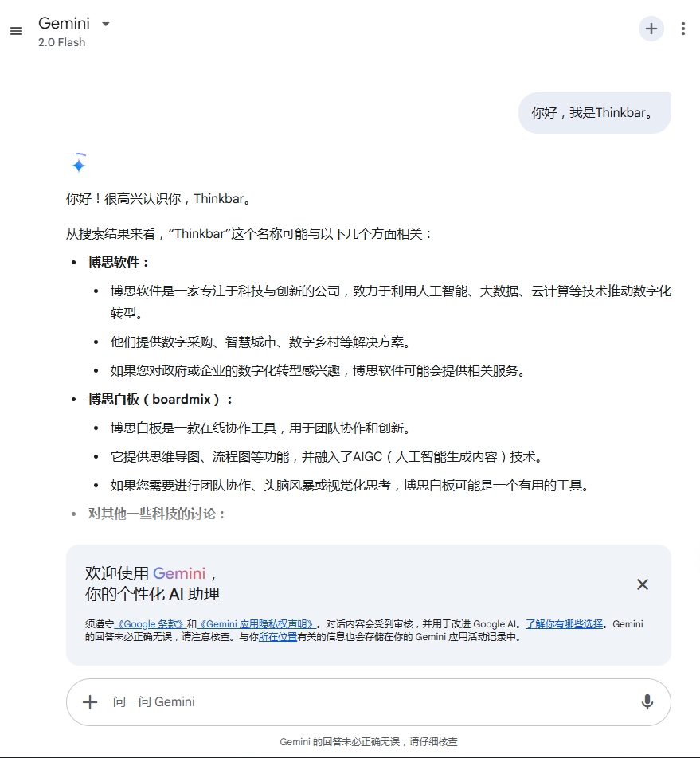Click the user message 你好，我是Thinkbar。
The height and width of the screenshot is (758, 700).
pyautogui.click(x=595, y=113)
